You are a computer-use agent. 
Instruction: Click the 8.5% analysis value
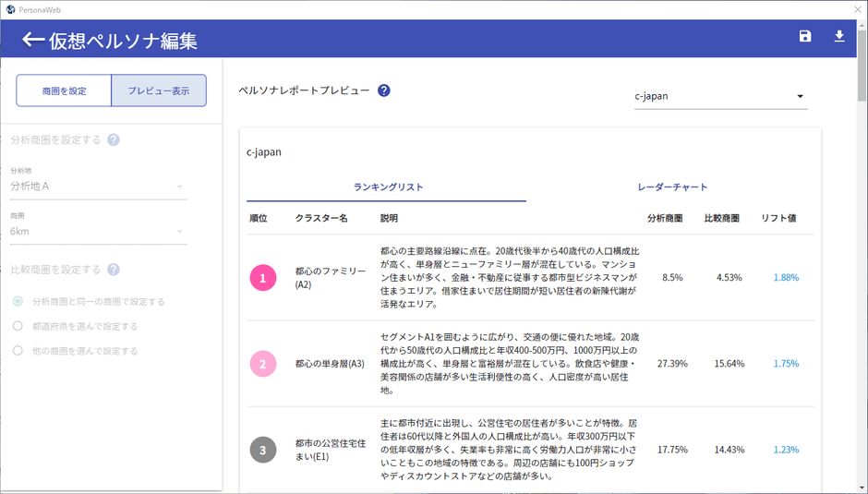672,277
